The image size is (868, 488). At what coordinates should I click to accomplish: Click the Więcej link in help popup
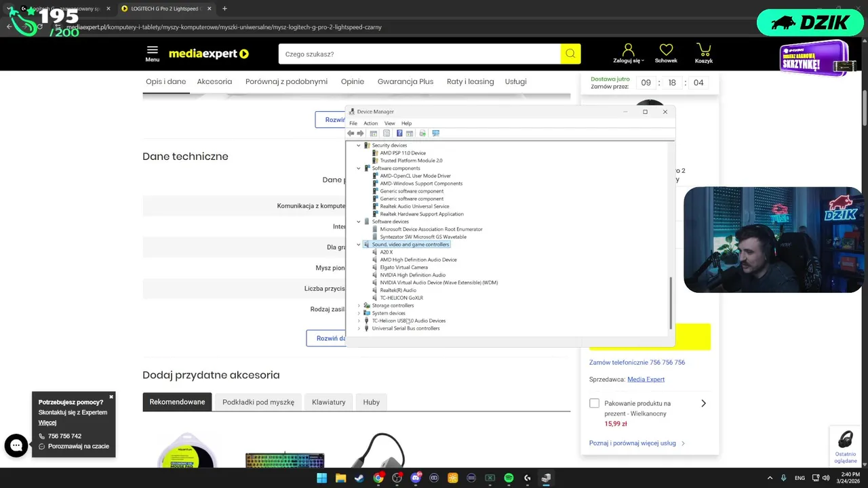coord(47,423)
